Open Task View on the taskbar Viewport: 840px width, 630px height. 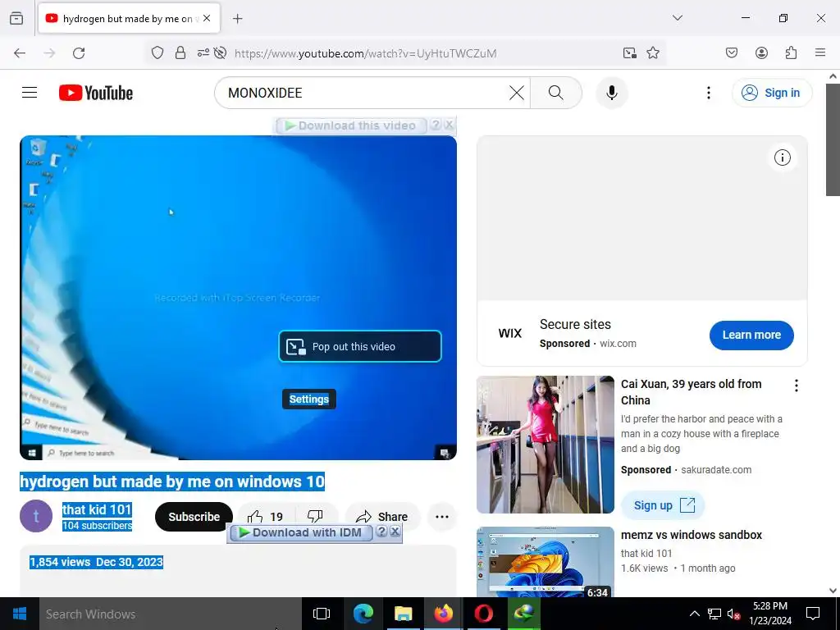point(322,614)
